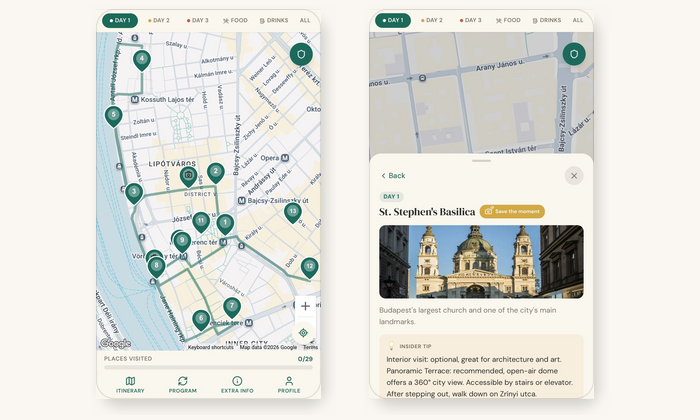Show All places on left screen

[x=305, y=21]
